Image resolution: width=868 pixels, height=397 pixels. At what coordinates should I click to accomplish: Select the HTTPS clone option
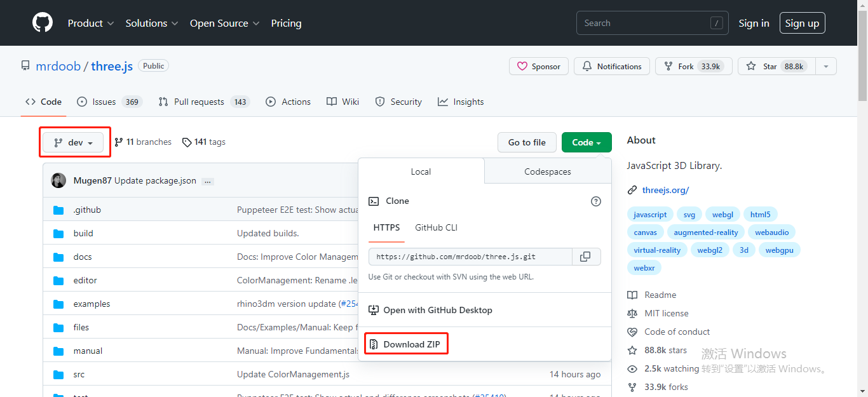point(386,227)
